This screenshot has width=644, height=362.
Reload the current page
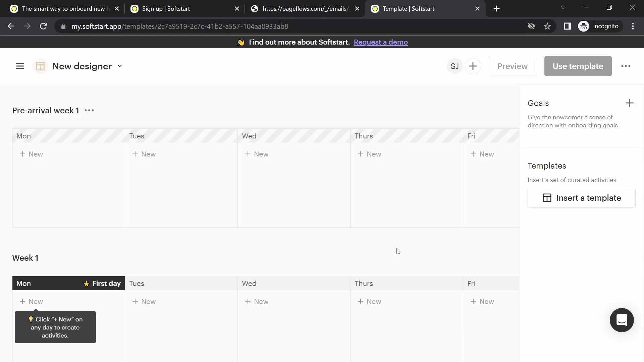pyautogui.click(x=43, y=26)
